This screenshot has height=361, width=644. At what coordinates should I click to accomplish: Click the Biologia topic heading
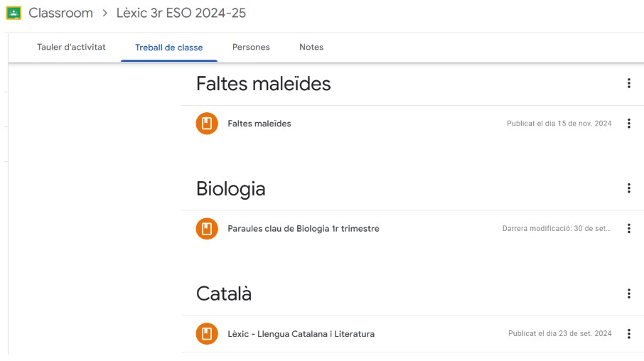tap(231, 189)
